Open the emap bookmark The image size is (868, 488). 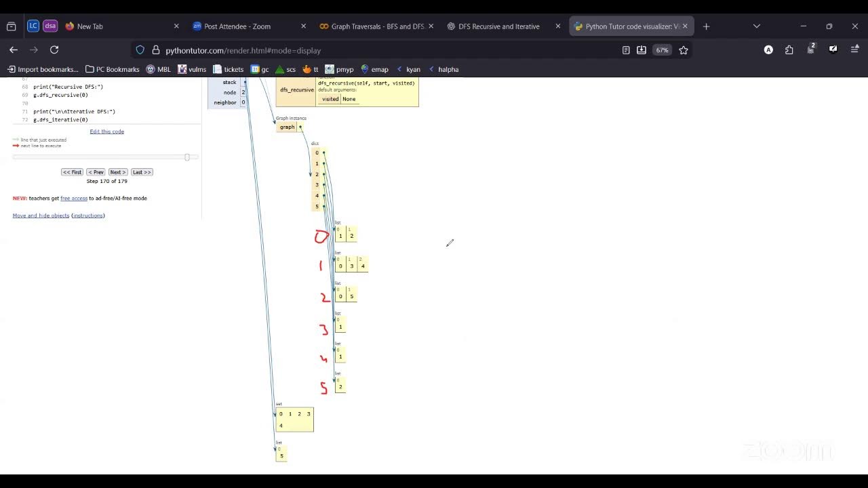[374, 69]
